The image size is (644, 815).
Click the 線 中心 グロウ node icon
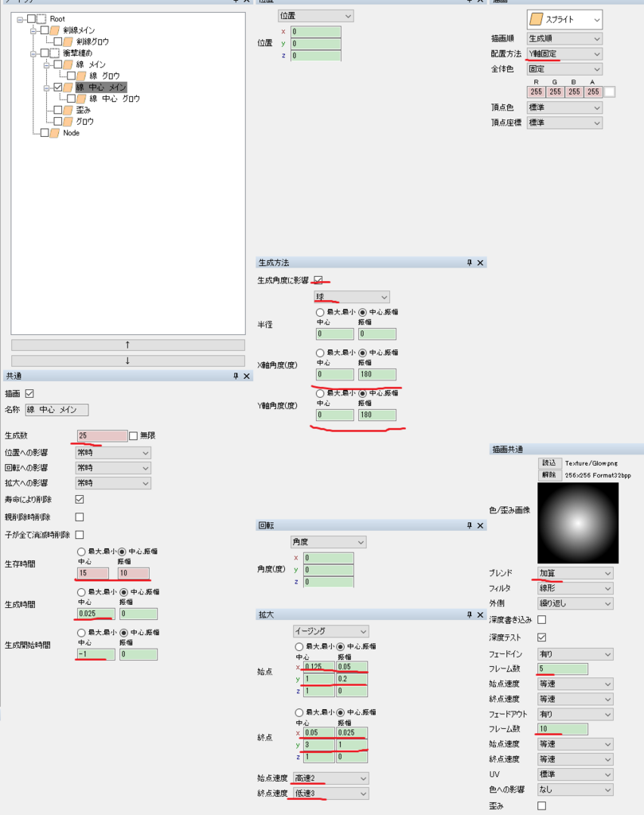tap(82, 99)
